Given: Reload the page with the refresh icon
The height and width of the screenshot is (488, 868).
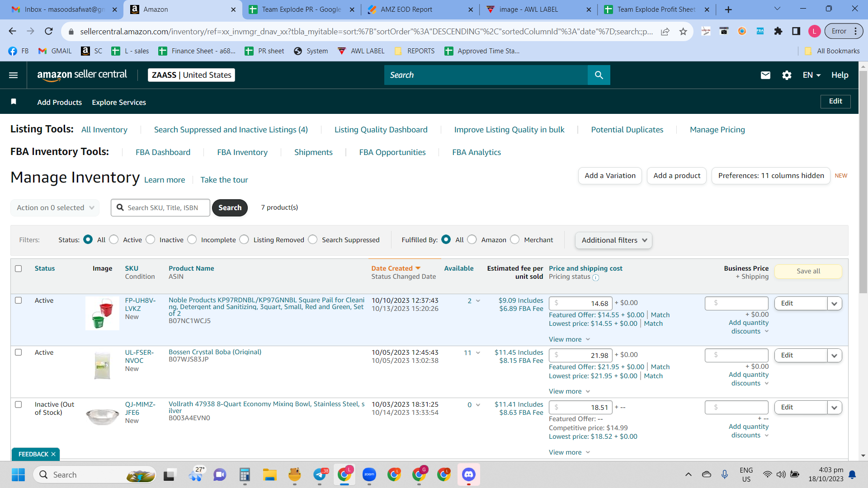Looking at the screenshot, I should click(x=49, y=31).
